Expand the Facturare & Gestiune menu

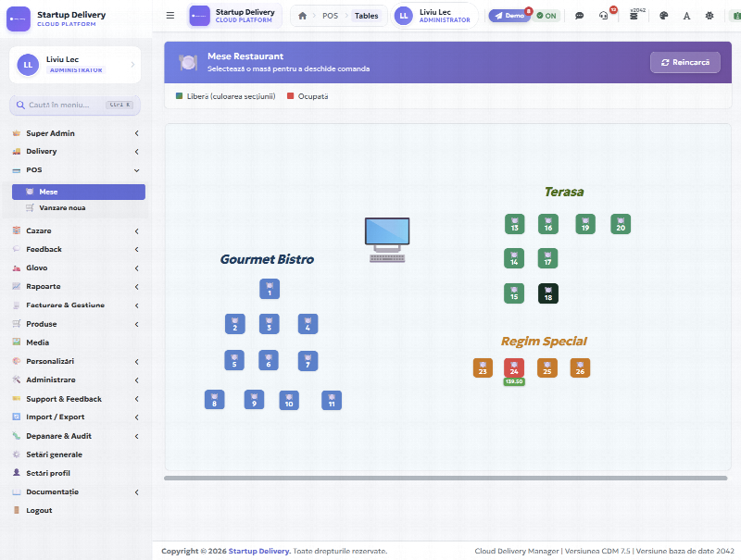76,305
